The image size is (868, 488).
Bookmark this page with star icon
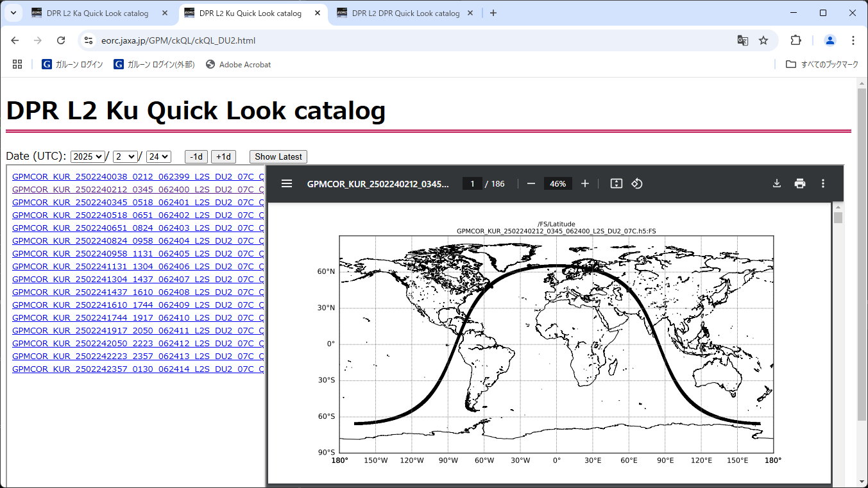763,40
